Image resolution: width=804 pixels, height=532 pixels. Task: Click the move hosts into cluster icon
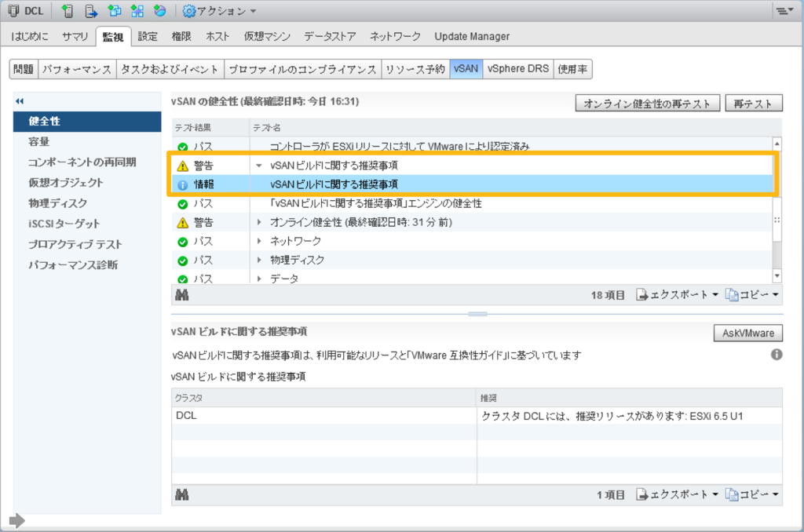coord(91,11)
